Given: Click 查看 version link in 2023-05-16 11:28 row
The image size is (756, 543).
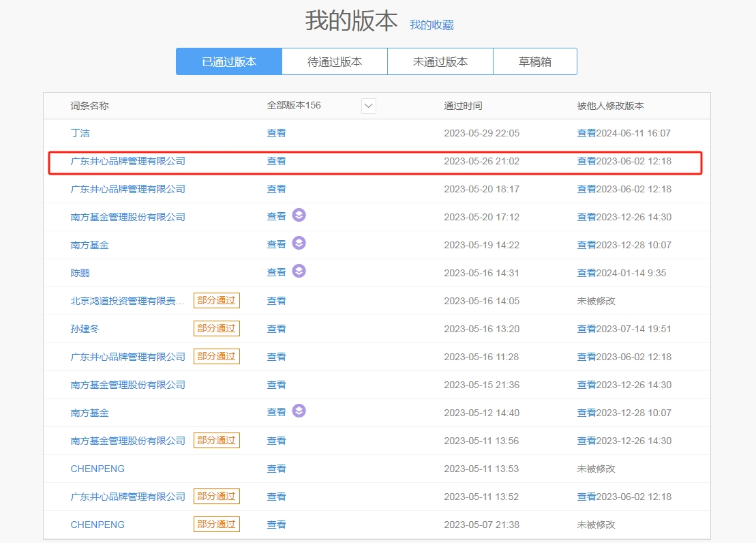Looking at the screenshot, I should pos(276,357).
